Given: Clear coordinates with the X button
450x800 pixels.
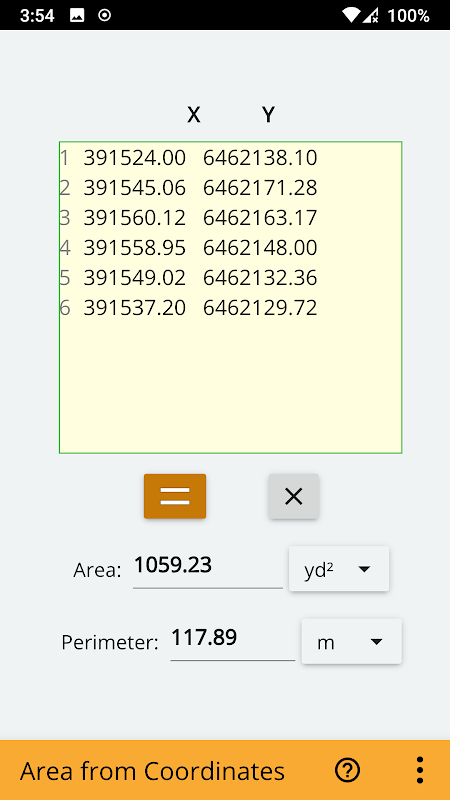Looking at the screenshot, I should click(294, 496).
